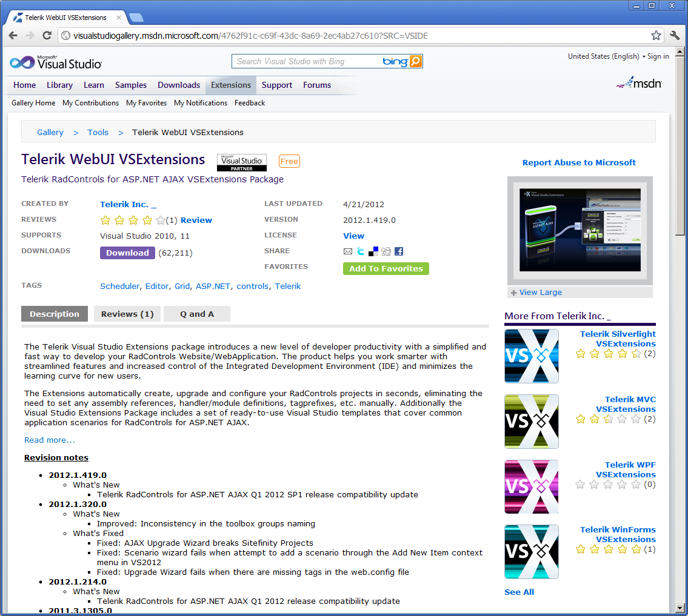
Task: Click the msdn logo
Action: click(x=639, y=82)
